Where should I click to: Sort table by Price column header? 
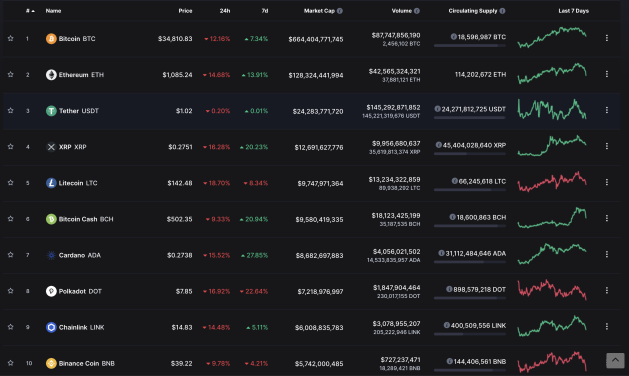point(185,11)
